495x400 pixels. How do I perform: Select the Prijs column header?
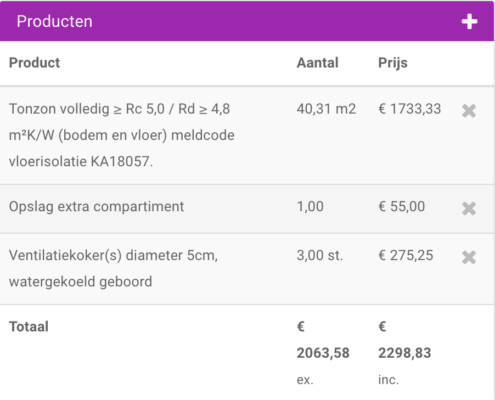click(x=393, y=63)
